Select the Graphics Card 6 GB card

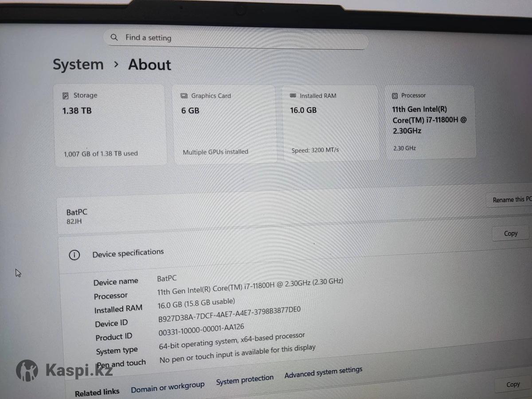[x=224, y=125]
